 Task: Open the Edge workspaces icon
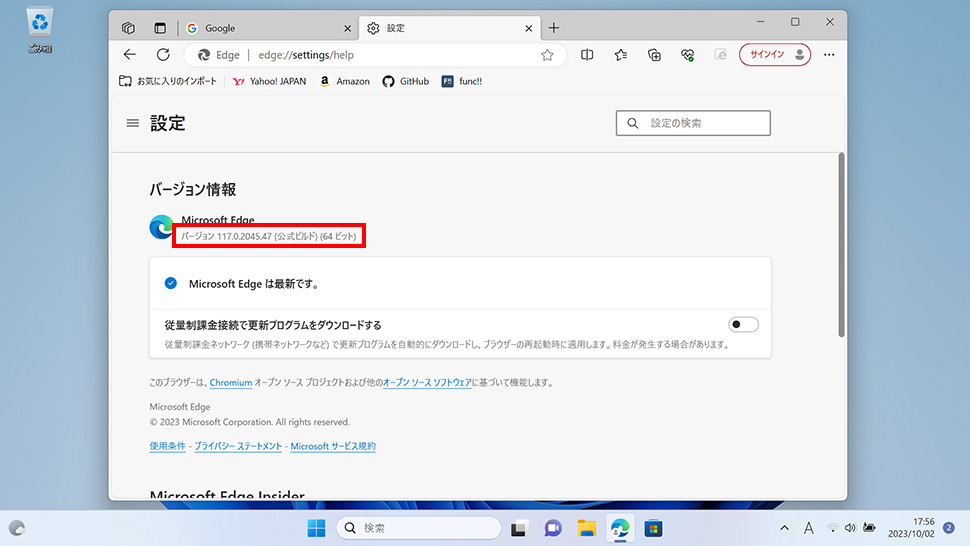click(128, 28)
